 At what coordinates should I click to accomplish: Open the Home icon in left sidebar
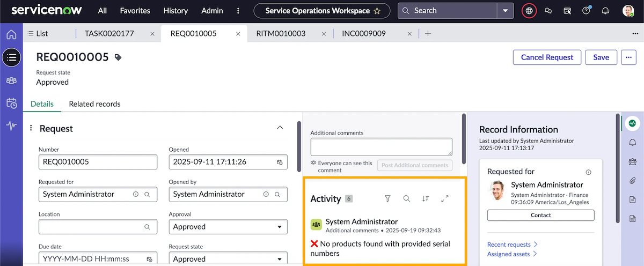click(11, 35)
